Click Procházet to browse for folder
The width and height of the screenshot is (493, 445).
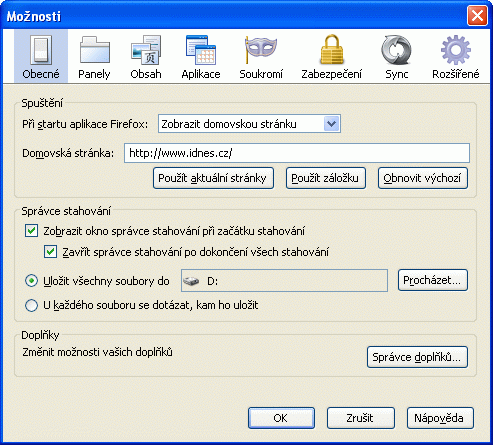pos(433,280)
